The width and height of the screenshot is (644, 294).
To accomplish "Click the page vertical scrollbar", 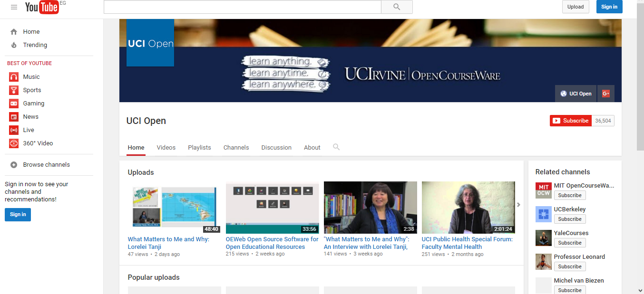I will tap(640, 76).
